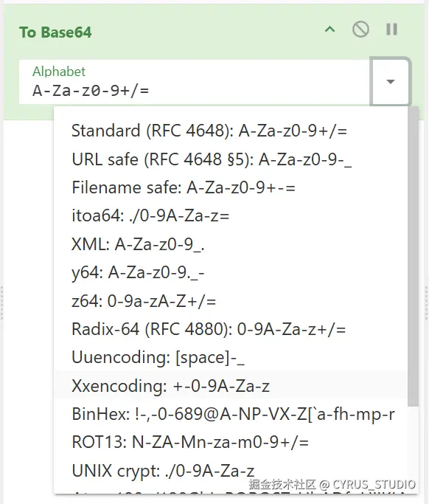Choose the itoa64 alphabet option

(x=231, y=215)
